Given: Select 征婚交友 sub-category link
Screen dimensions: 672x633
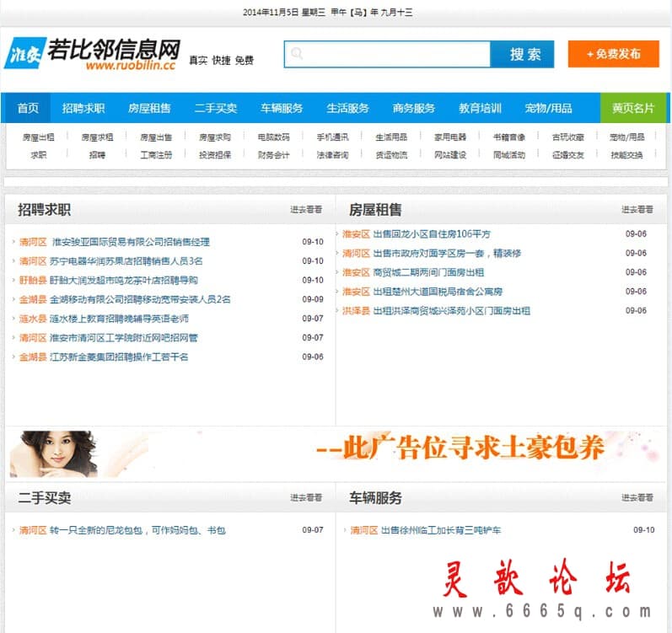Looking at the screenshot, I should coord(567,154).
